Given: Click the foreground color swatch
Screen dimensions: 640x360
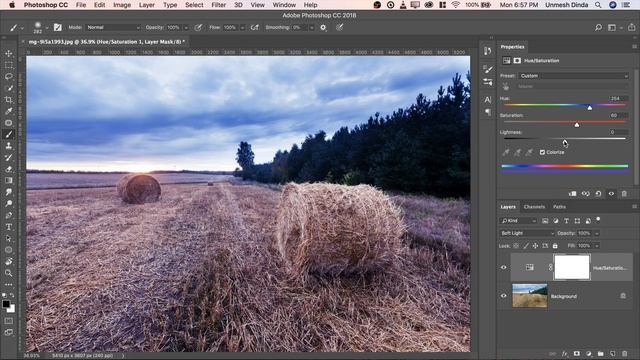Looking at the screenshot, I should click(6, 304).
